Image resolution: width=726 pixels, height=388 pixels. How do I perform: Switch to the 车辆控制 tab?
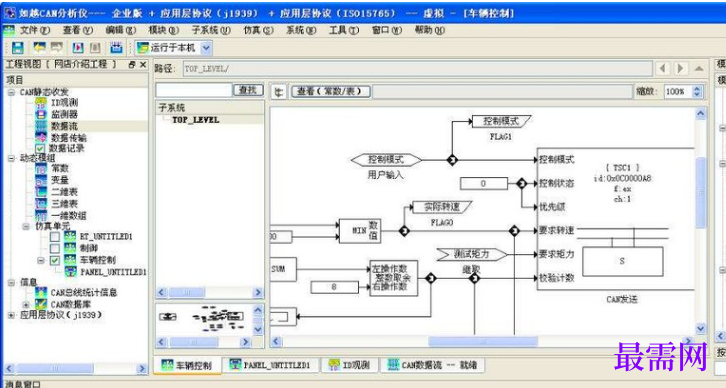pyautogui.click(x=187, y=365)
